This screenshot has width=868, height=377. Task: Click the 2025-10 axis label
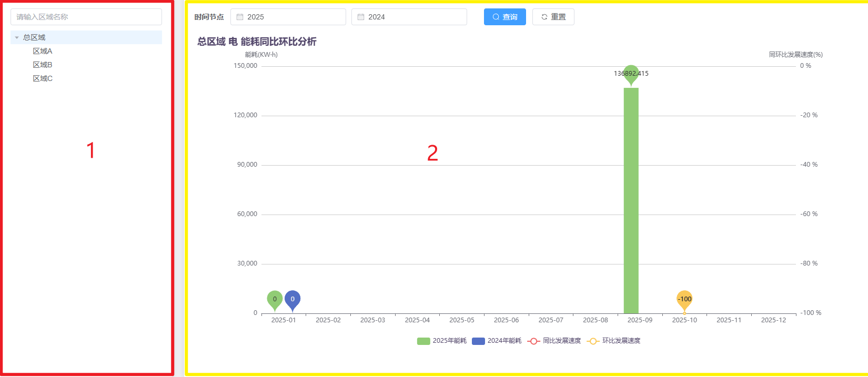tap(684, 320)
